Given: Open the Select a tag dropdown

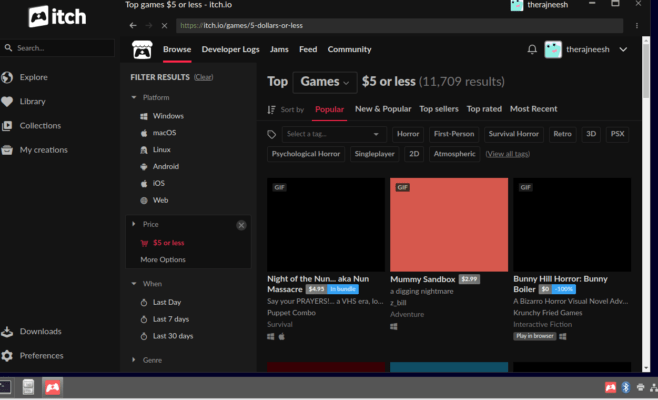Looking at the screenshot, I should click(x=333, y=134).
